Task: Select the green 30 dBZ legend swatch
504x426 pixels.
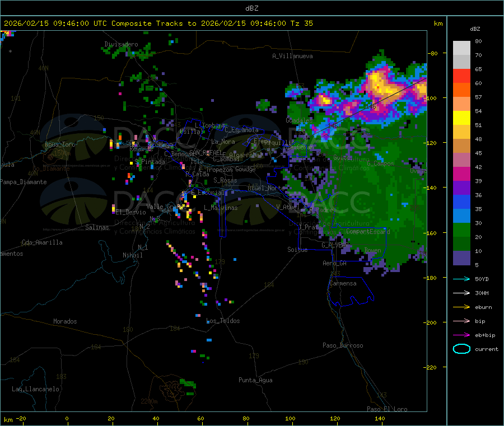Action: [461, 230]
